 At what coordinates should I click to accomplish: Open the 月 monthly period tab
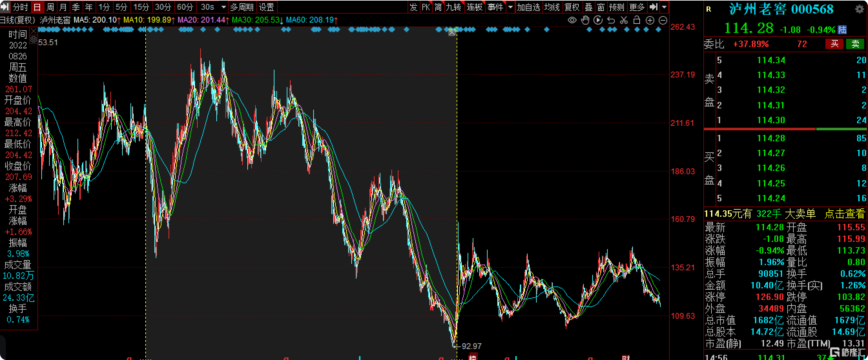pos(63,7)
